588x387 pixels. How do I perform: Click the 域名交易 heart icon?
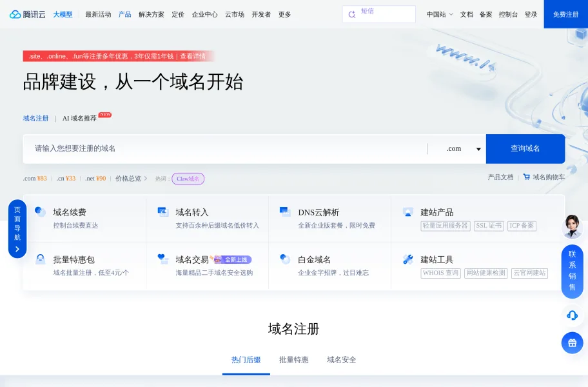pyautogui.click(x=162, y=259)
